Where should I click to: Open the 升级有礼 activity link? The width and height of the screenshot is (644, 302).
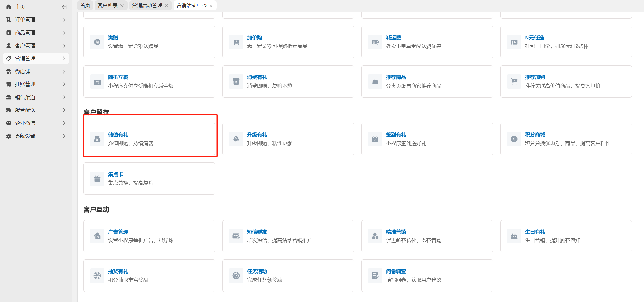click(257, 135)
